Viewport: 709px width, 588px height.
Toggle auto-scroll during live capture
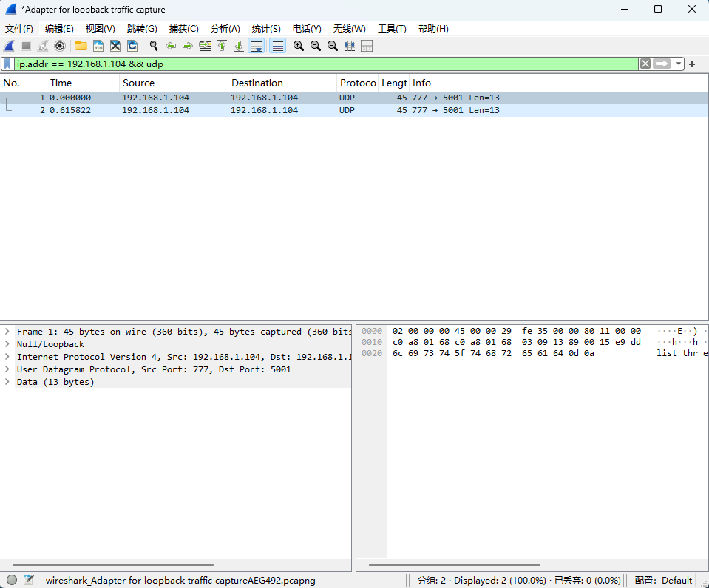coord(257,46)
